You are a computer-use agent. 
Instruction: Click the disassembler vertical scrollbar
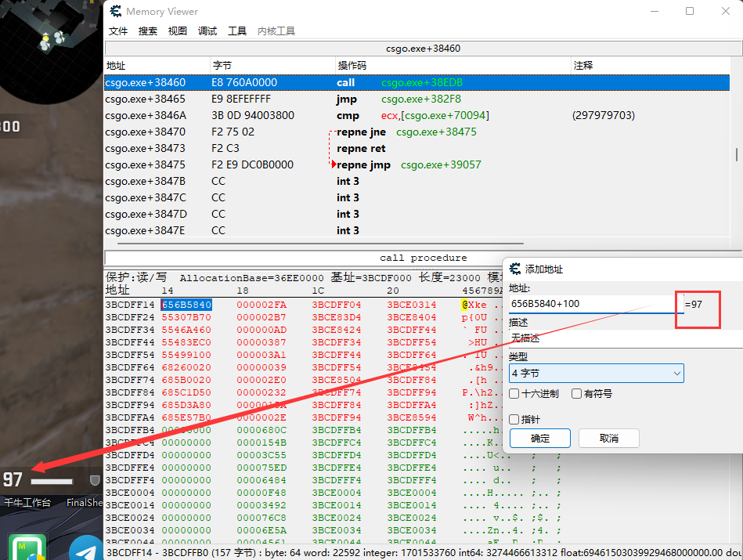[x=737, y=154]
